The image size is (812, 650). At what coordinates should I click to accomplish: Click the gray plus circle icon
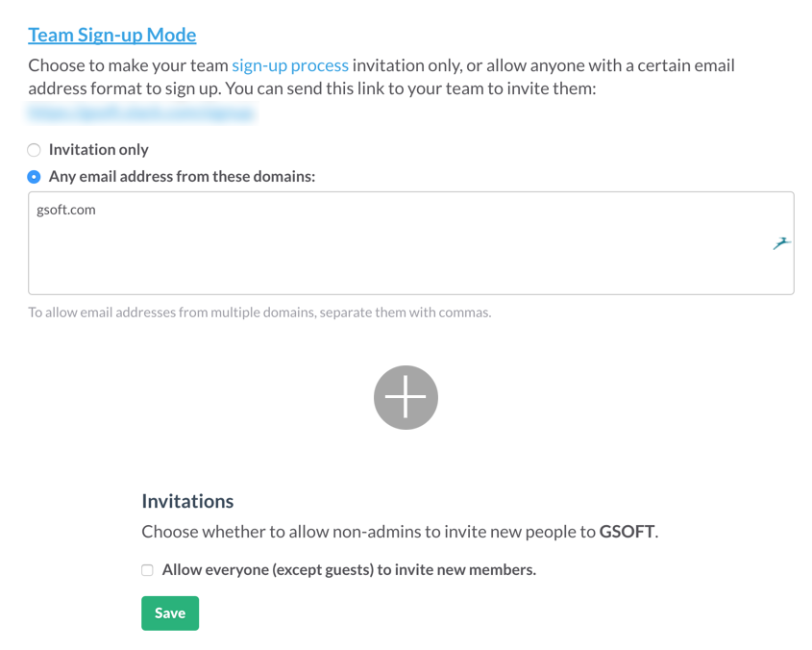pos(406,397)
